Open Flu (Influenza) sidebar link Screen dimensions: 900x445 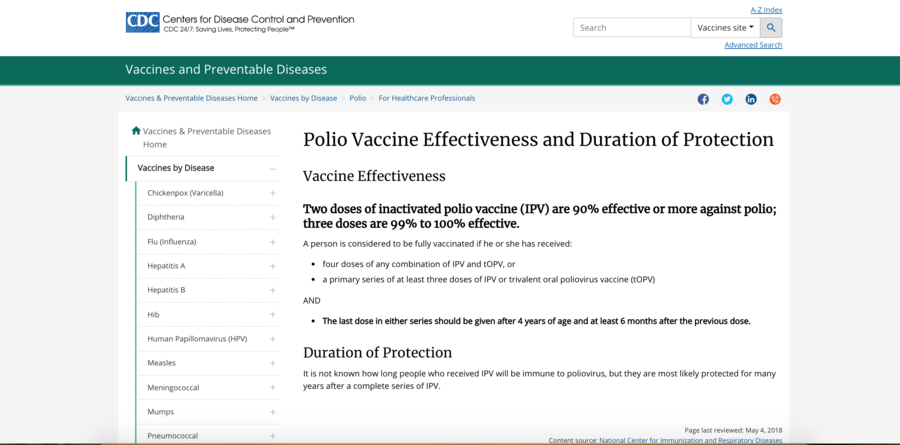click(x=172, y=242)
